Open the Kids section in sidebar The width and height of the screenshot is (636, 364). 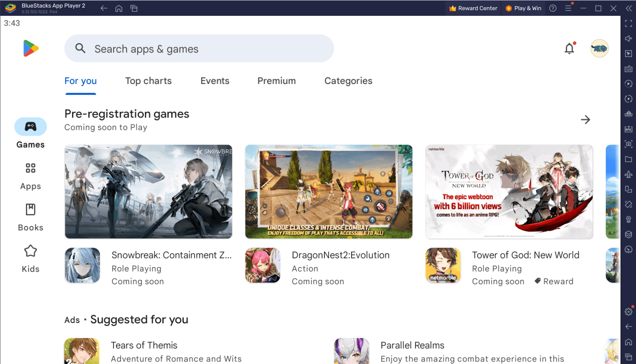(x=31, y=259)
